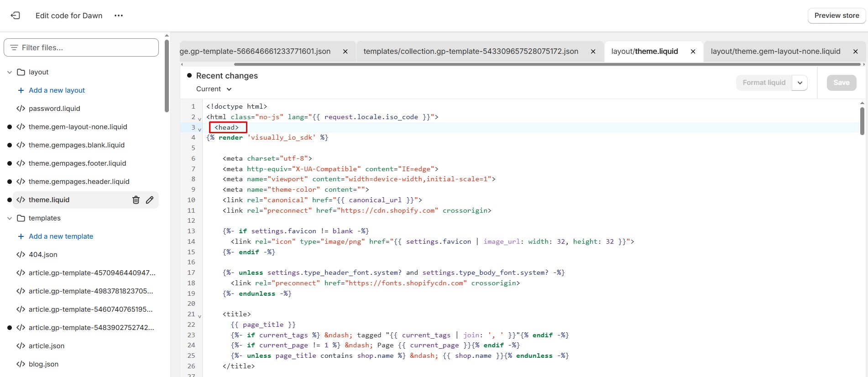Open password.liquid file
The height and width of the screenshot is (377, 868).
pyautogui.click(x=54, y=109)
